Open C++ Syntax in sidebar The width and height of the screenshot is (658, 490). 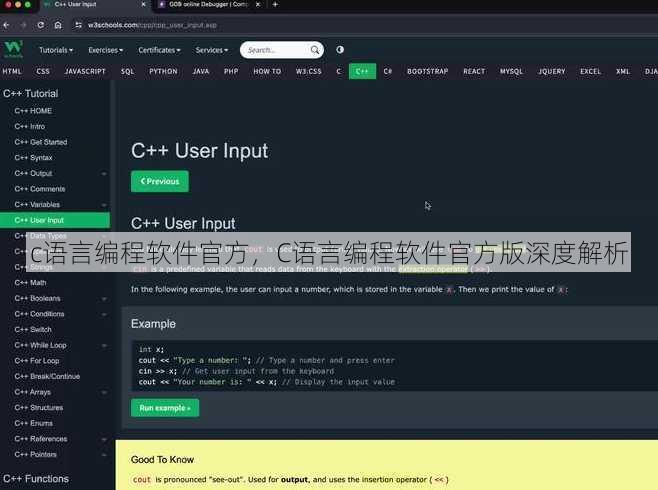[33, 158]
